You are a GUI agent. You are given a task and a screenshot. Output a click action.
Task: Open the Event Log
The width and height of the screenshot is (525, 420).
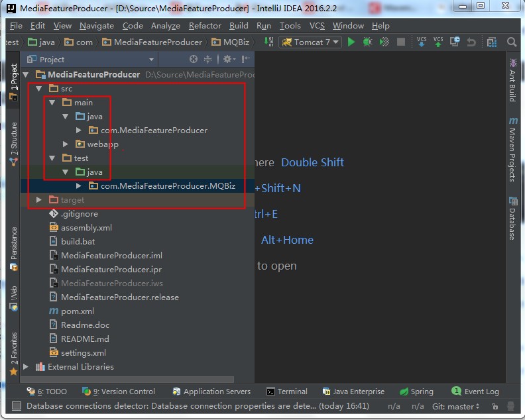[x=475, y=392]
